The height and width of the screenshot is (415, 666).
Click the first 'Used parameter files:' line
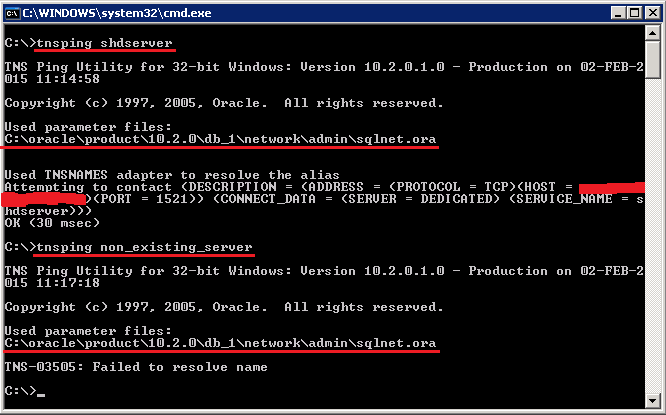[x=88, y=127]
